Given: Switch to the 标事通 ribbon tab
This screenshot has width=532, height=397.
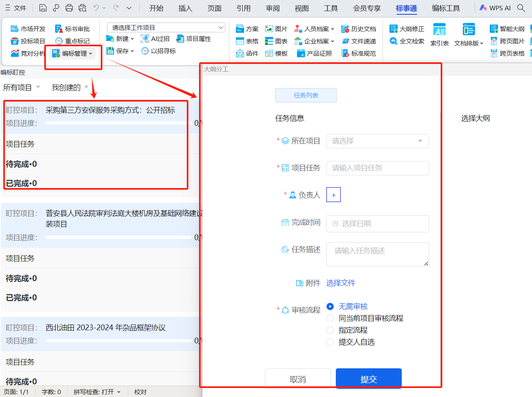Looking at the screenshot, I should click(406, 8).
